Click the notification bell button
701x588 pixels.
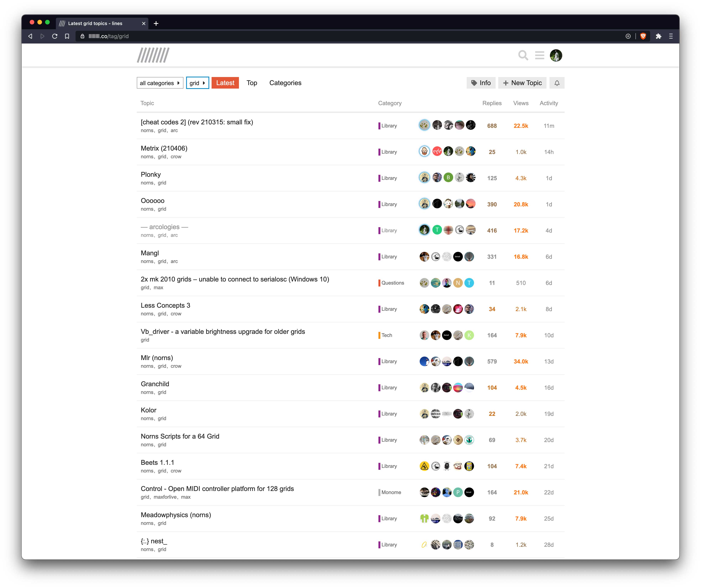pos(557,83)
